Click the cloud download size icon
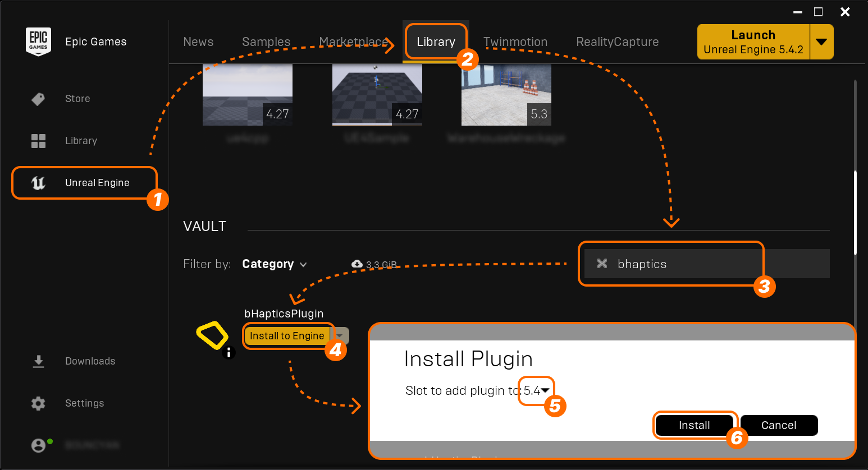This screenshot has width=868, height=470. 357,264
